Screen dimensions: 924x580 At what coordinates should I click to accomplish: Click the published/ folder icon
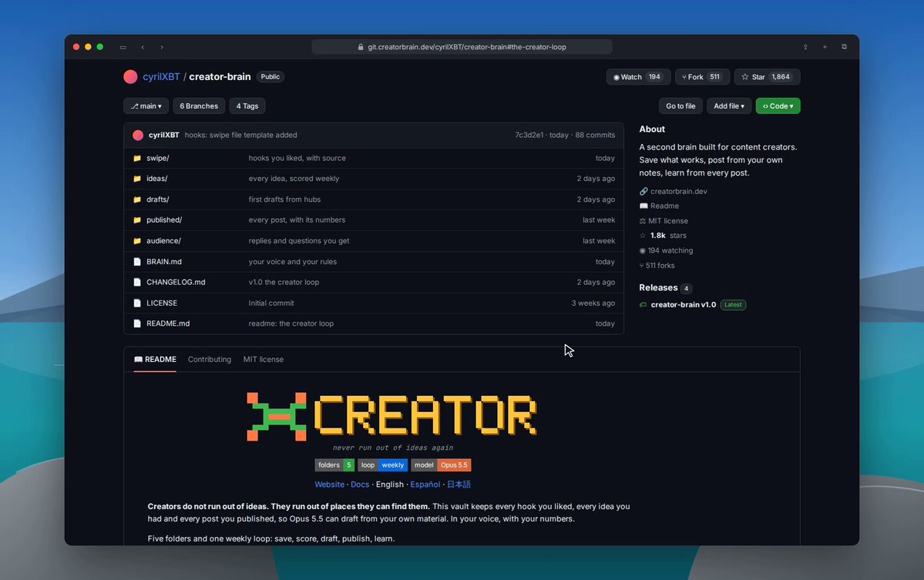[137, 220]
